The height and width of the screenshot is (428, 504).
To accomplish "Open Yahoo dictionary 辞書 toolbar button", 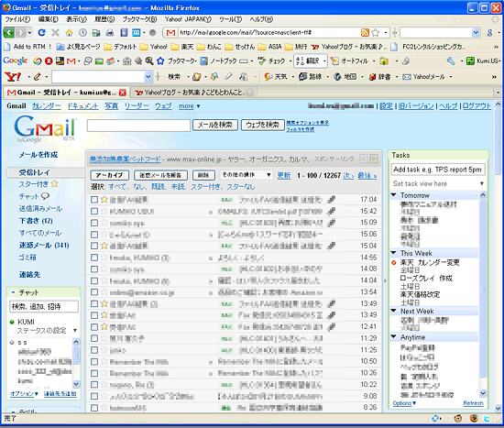I will 380,77.
